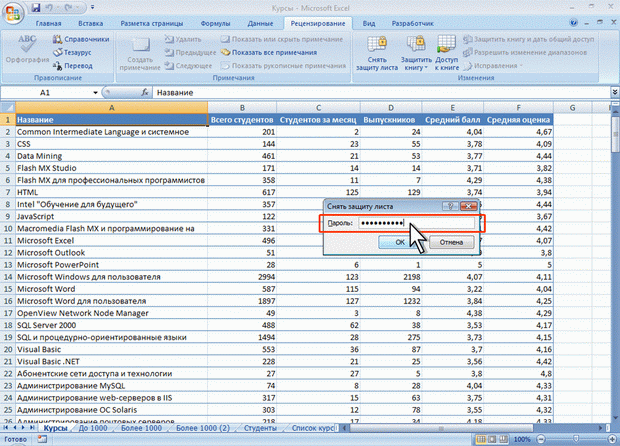Click the insert function fx button
Viewport: 620px width, 446px height.
[x=145, y=93]
